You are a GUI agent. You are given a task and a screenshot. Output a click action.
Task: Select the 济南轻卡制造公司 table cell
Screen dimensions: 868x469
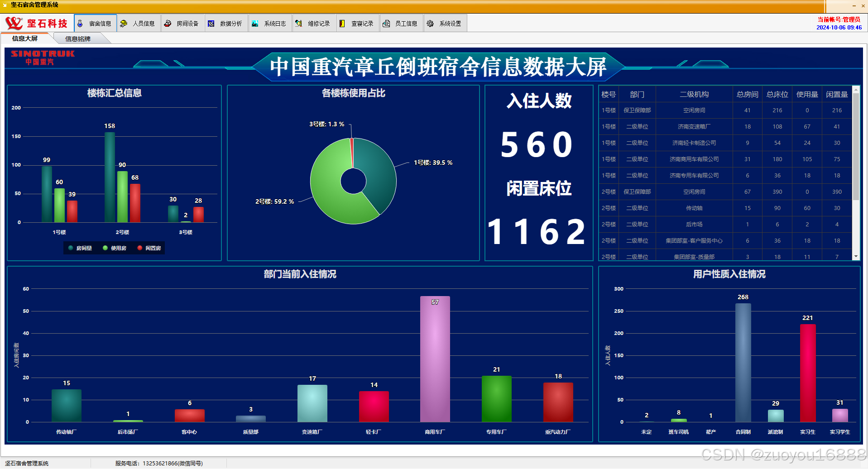(694, 143)
